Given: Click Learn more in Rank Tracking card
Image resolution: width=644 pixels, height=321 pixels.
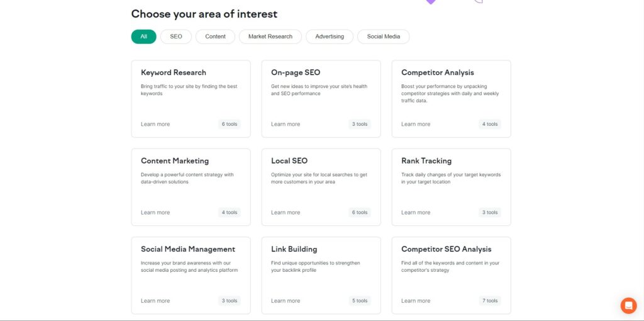Looking at the screenshot, I should (416, 213).
